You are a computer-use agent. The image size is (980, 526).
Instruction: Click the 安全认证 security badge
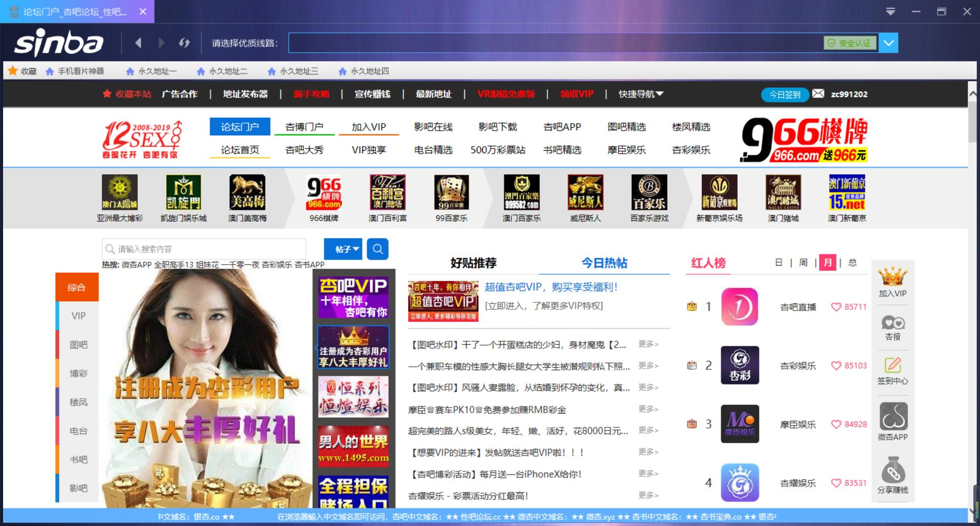[x=850, y=43]
